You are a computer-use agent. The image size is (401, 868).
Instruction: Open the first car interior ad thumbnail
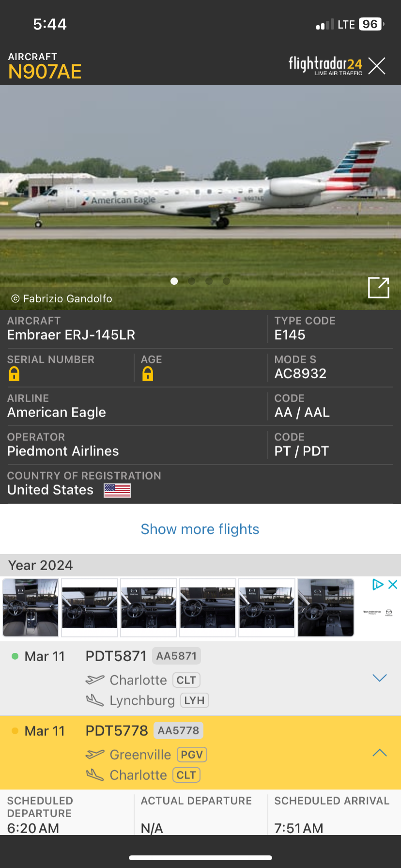tap(31, 607)
